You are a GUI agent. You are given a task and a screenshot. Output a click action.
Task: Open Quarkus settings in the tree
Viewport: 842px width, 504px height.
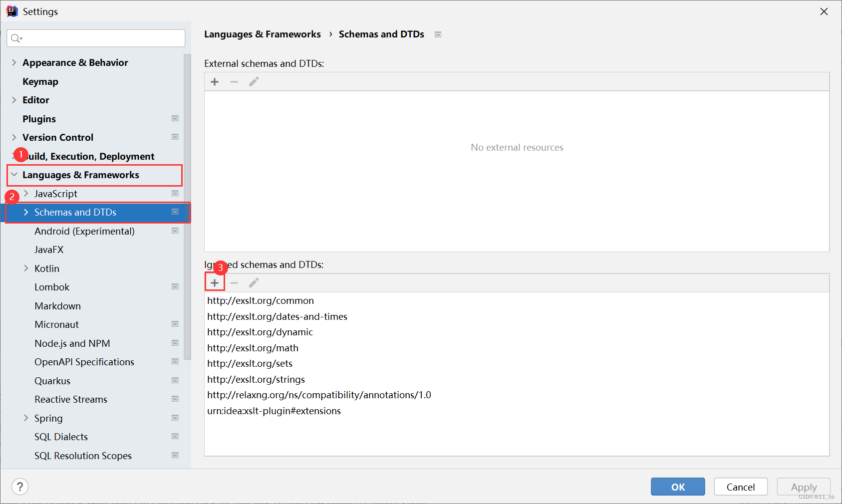click(x=52, y=381)
